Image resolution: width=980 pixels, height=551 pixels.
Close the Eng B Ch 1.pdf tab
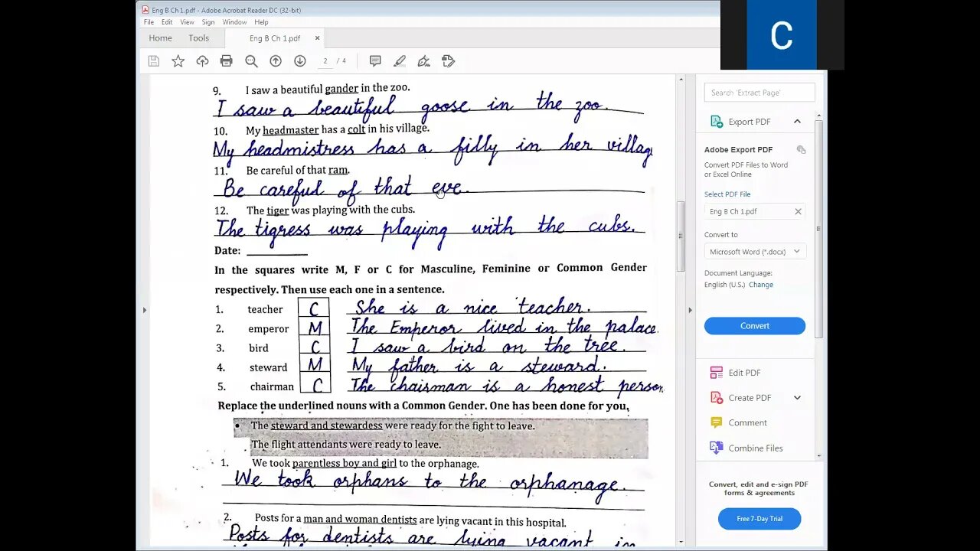click(318, 38)
